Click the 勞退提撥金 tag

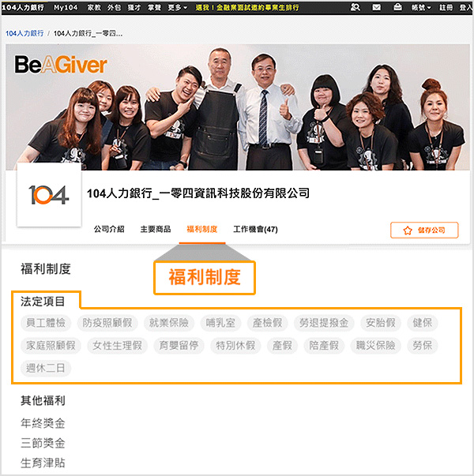point(324,323)
